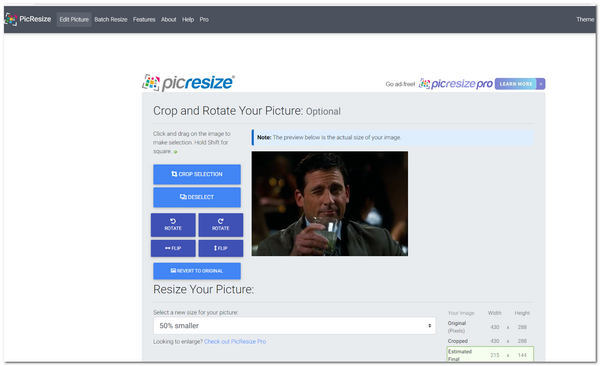Click the 'Original (Pixels)' row label
Screen dimensions: 600x366
(x=457, y=327)
